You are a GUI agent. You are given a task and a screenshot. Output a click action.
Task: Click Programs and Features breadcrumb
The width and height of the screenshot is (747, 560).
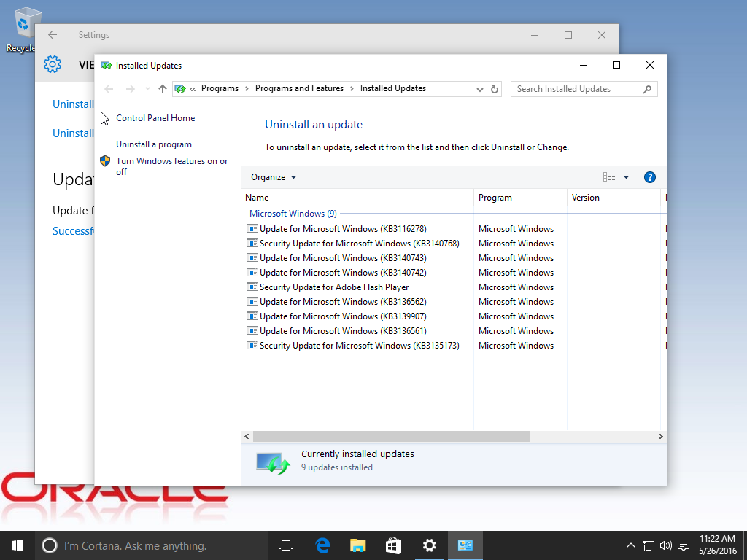299,88
